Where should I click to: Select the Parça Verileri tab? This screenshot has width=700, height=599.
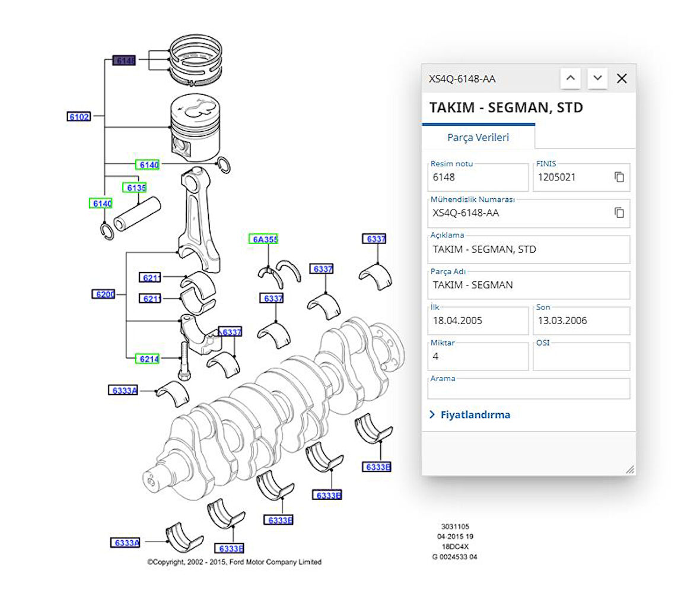click(478, 137)
